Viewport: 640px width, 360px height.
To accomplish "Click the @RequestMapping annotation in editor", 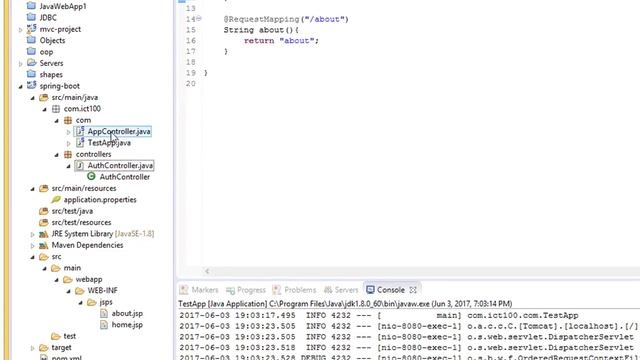I will point(286,19).
